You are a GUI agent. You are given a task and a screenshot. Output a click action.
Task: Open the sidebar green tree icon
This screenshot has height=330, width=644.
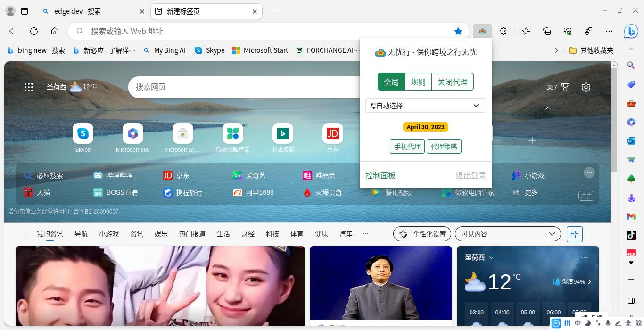pos(631,178)
